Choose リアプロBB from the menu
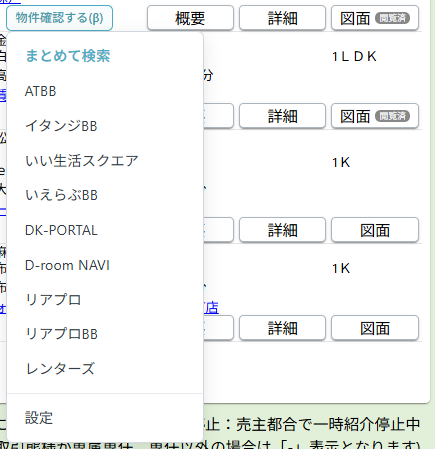This screenshot has height=449, width=435. point(62,334)
